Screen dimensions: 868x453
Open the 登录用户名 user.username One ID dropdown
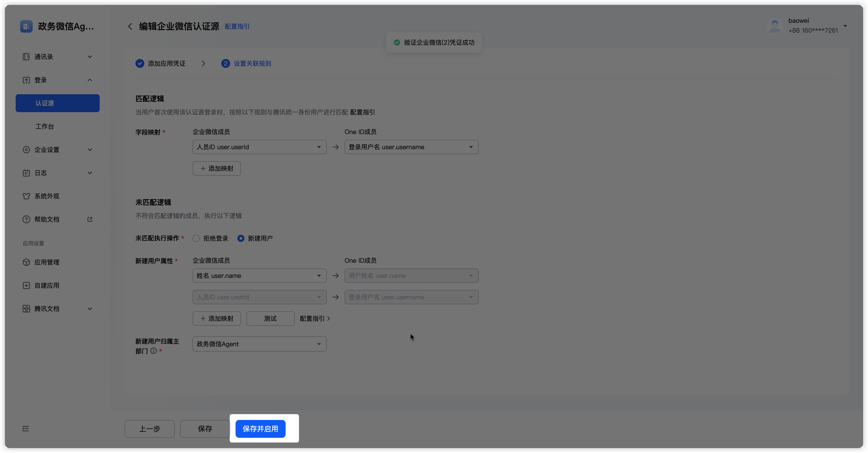click(411, 147)
